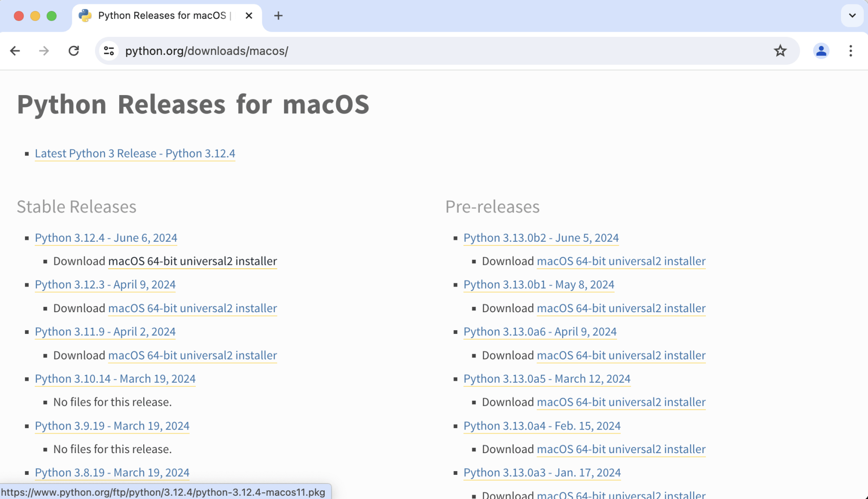Image resolution: width=868 pixels, height=499 pixels.
Task: Open Chrome three-dot menu
Action: [851, 51]
